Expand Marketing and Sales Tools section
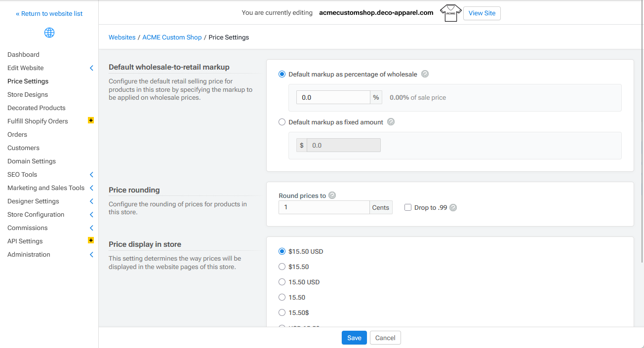The width and height of the screenshot is (644, 348). (x=91, y=188)
